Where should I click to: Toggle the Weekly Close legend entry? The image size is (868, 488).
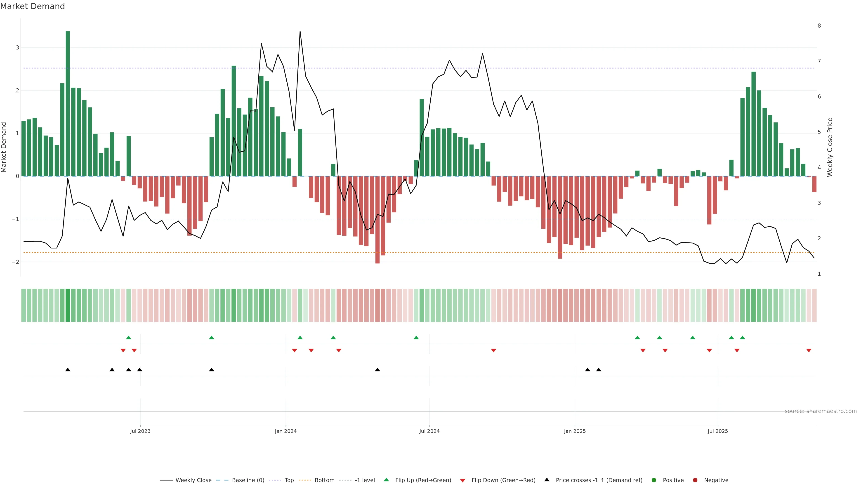[193, 480]
